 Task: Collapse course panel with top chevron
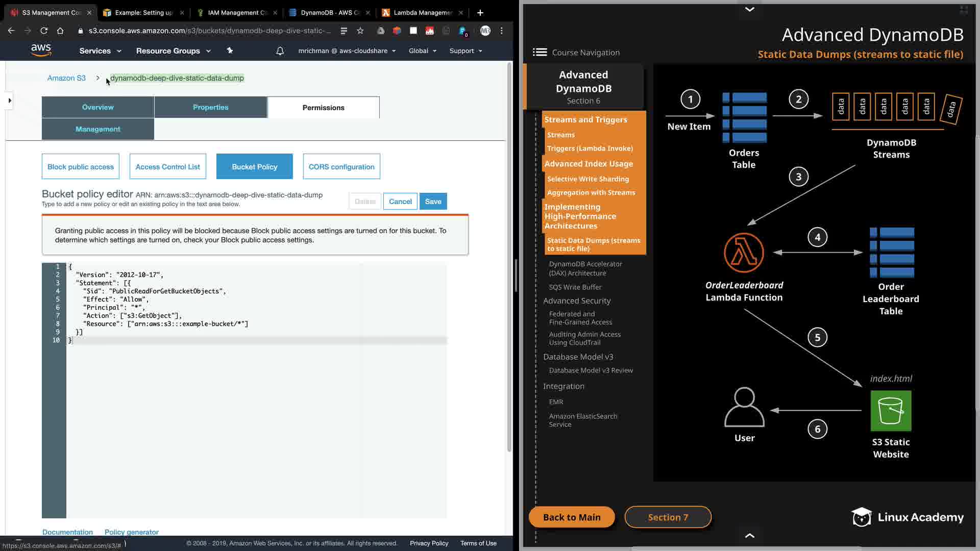point(749,9)
